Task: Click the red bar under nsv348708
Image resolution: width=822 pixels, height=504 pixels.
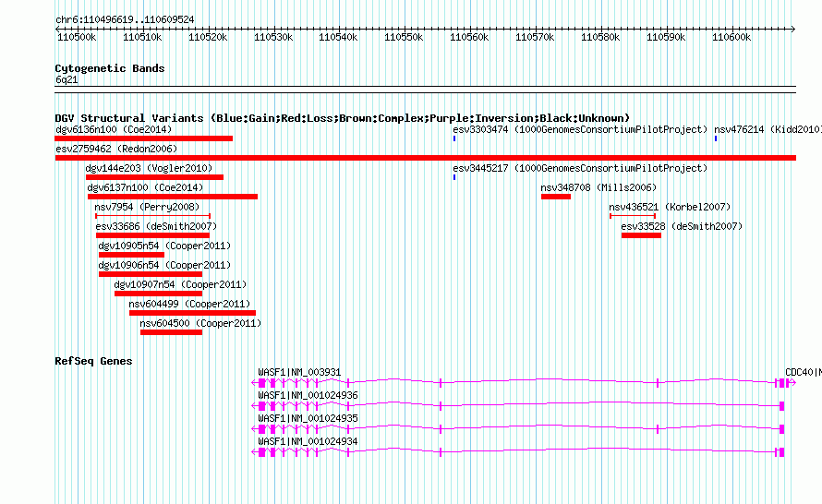Action: click(556, 197)
